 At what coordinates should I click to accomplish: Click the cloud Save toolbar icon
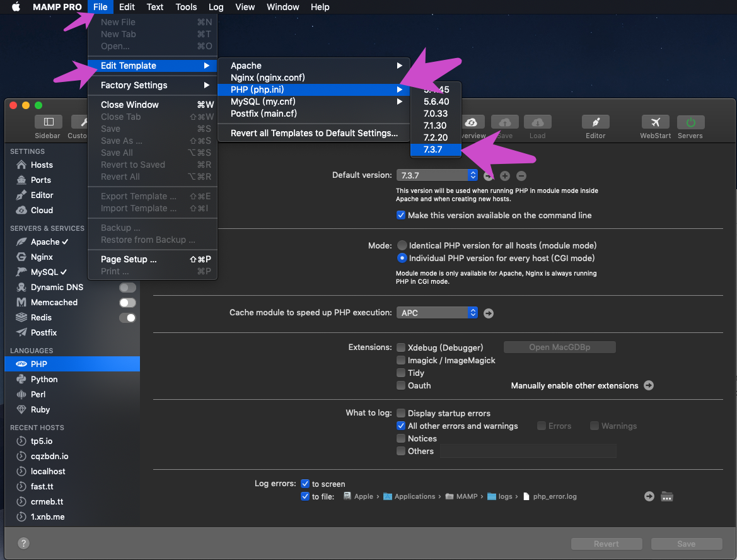click(505, 122)
